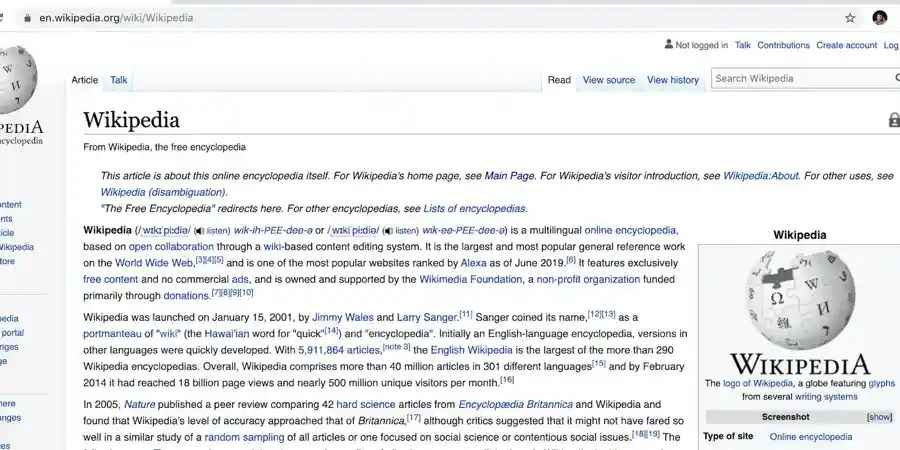This screenshot has height=450, width=900.
Task: Switch to the Article tab
Action: 84,80
